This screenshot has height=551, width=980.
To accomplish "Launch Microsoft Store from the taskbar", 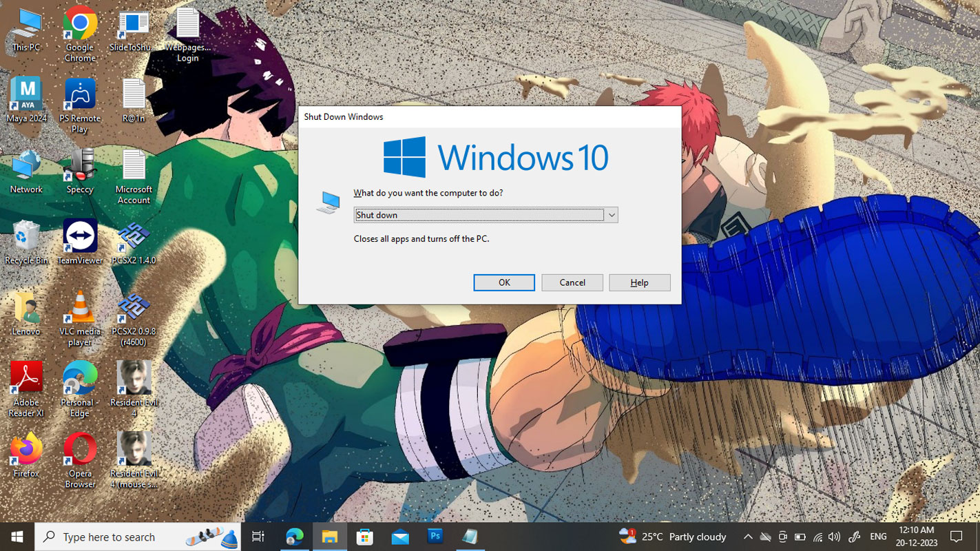I will [364, 537].
